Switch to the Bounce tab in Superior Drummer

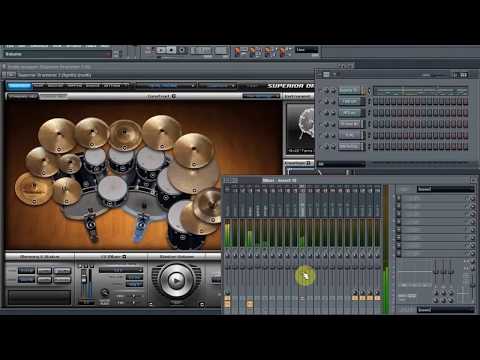click(x=93, y=86)
